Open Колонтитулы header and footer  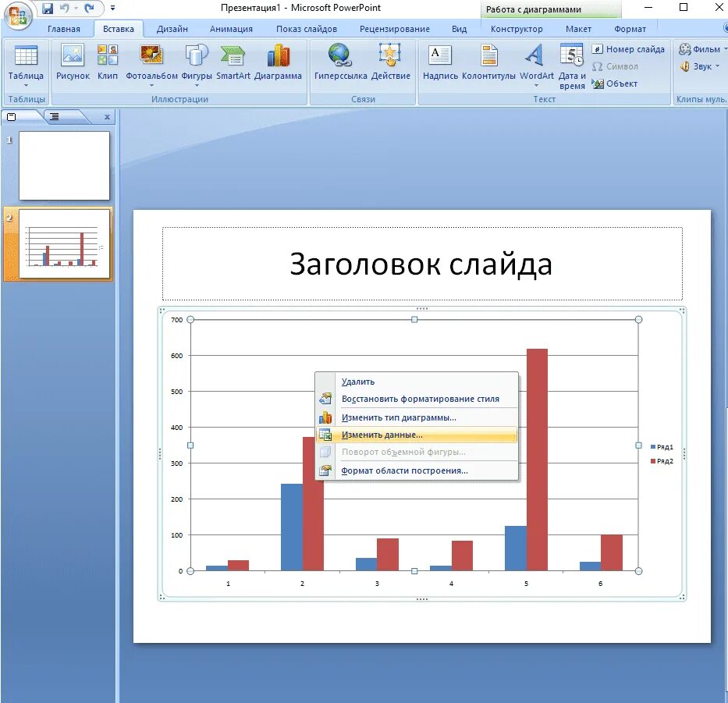click(488, 62)
